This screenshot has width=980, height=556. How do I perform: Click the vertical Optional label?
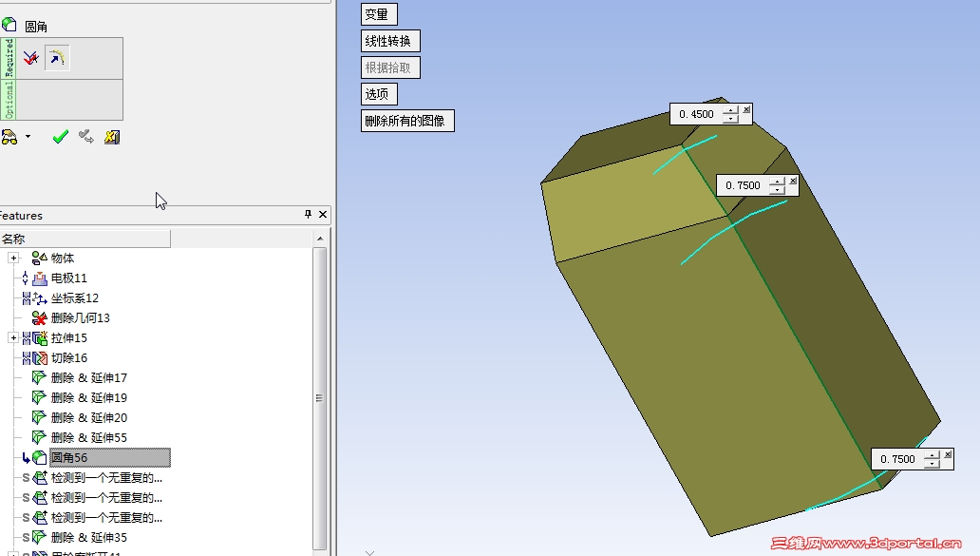pyautogui.click(x=9, y=100)
